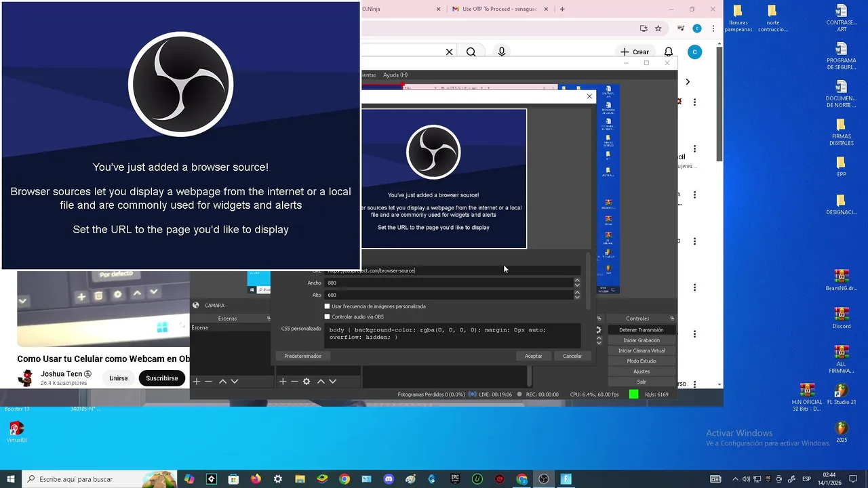
Task: Click the Modo Estudio button
Action: pos(642,361)
